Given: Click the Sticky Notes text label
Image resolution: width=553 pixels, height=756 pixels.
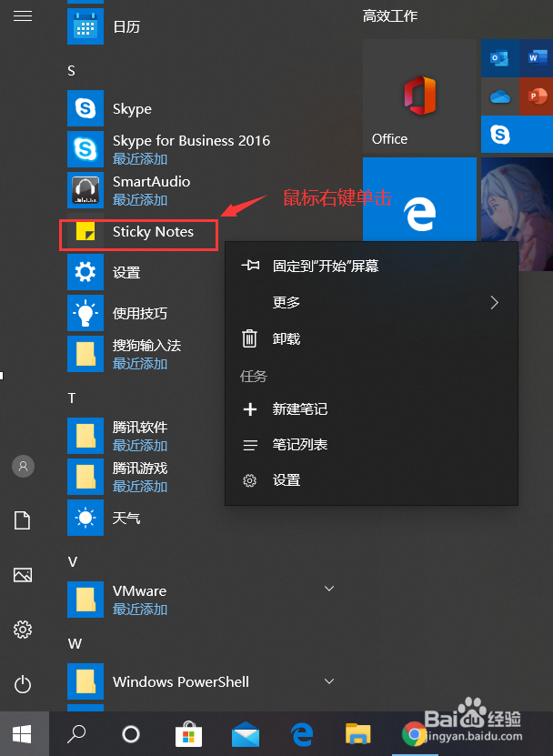Looking at the screenshot, I should [153, 232].
